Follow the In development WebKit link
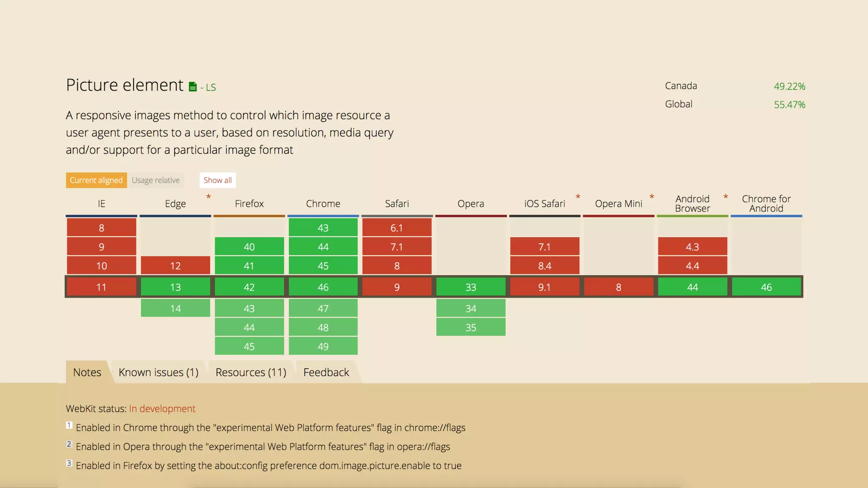 pyautogui.click(x=162, y=409)
